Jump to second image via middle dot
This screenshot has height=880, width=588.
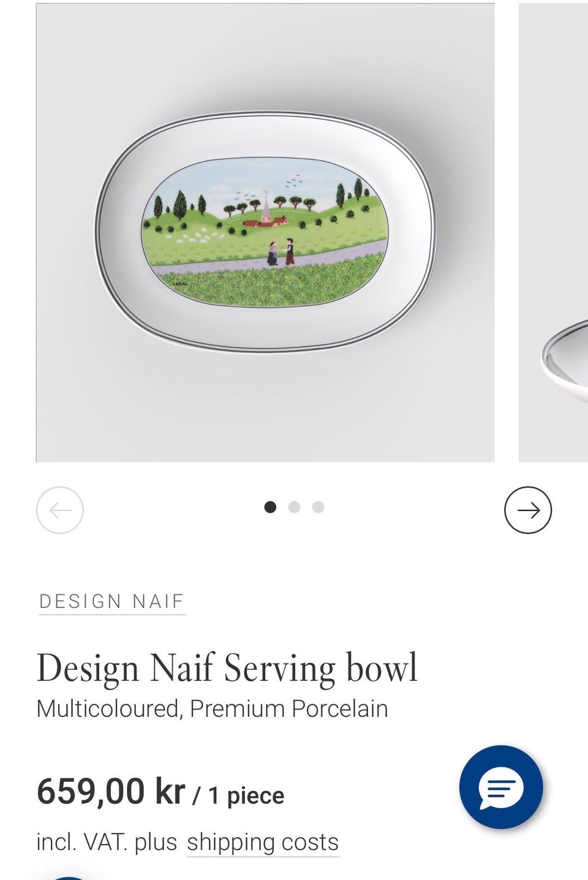pos(294,507)
